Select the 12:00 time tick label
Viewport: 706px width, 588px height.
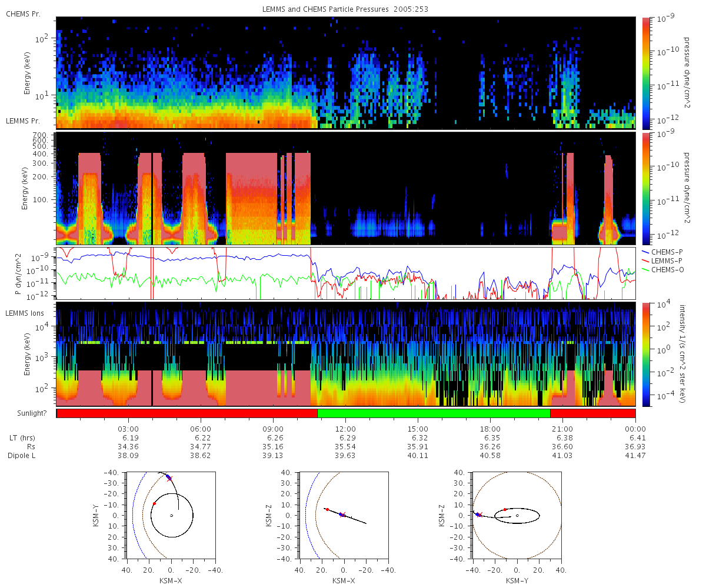point(346,429)
